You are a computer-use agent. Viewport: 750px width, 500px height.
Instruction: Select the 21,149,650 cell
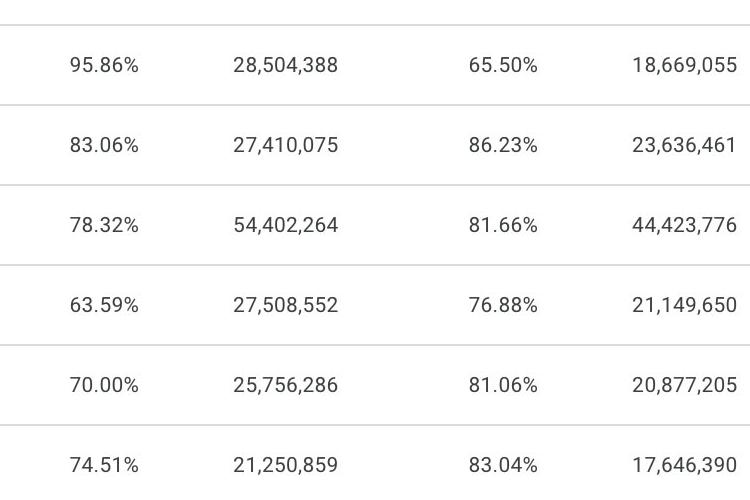pyautogui.click(x=684, y=305)
